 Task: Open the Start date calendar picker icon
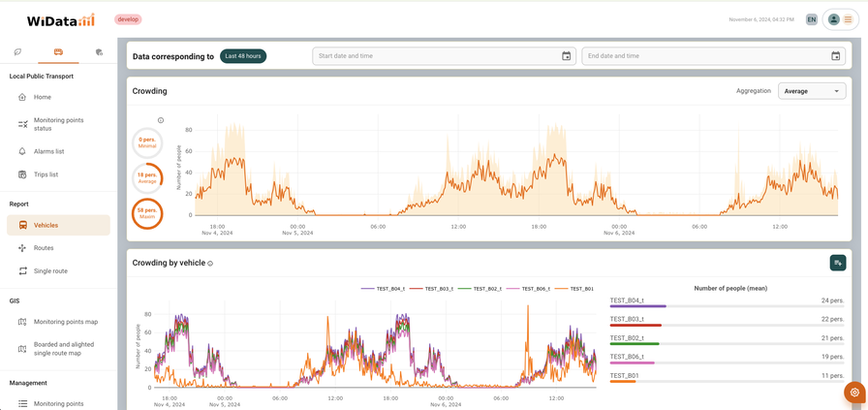coord(567,56)
